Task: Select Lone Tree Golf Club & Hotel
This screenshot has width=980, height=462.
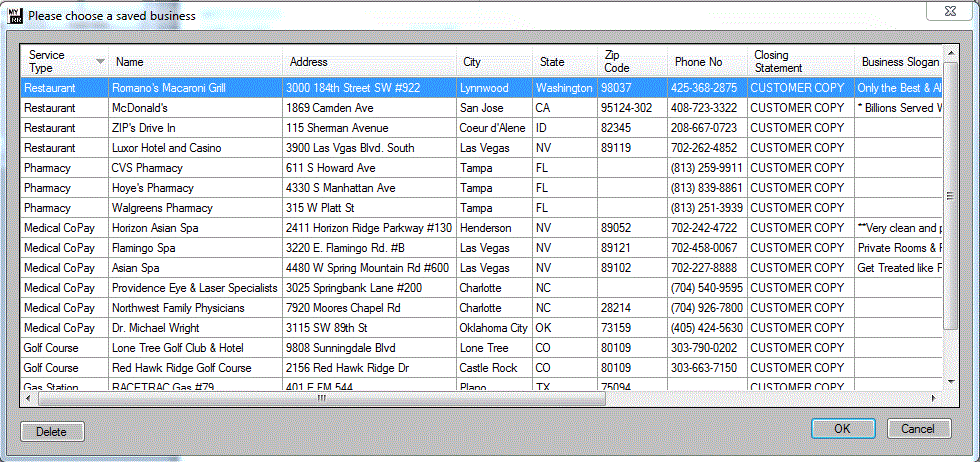Action: (x=481, y=348)
